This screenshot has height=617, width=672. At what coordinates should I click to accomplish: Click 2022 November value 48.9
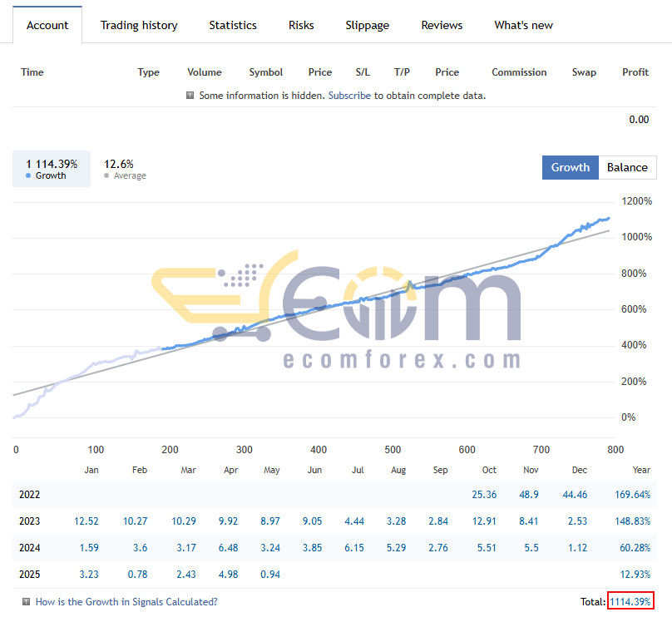pos(529,495)
